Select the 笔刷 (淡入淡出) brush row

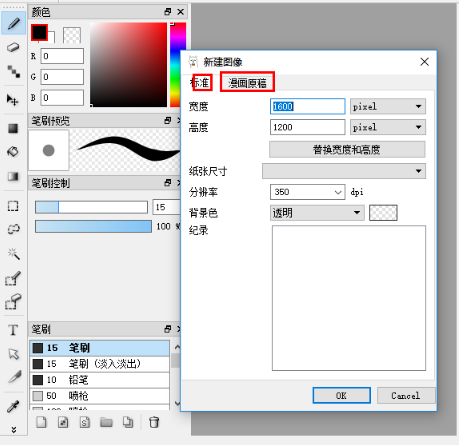(100, 364)
